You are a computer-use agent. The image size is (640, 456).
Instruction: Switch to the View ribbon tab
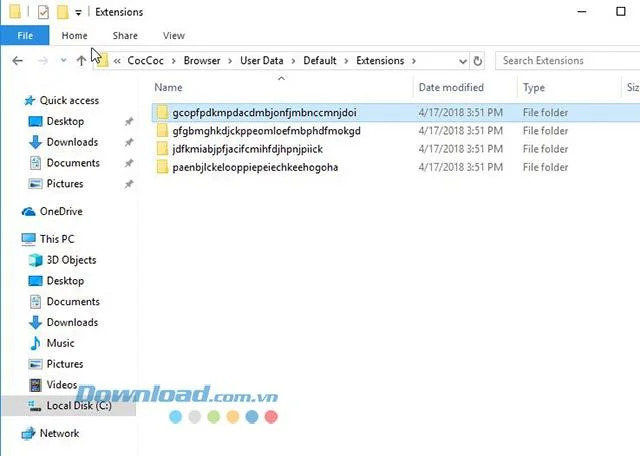click(x=174, y=36)
